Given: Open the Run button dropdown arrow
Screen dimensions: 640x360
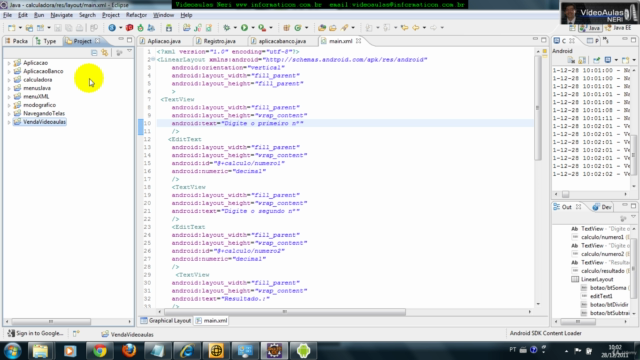Looking at the screenshot, I should click(x=253, y=28).
